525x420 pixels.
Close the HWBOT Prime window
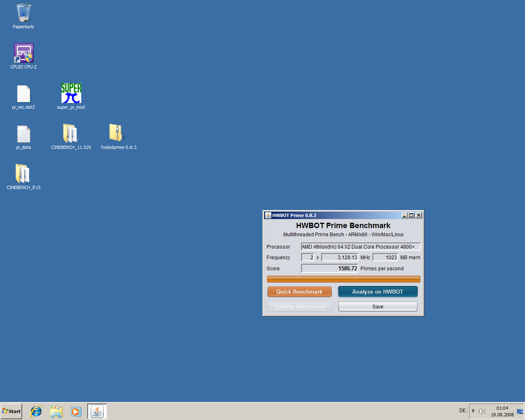pos(419,215)
